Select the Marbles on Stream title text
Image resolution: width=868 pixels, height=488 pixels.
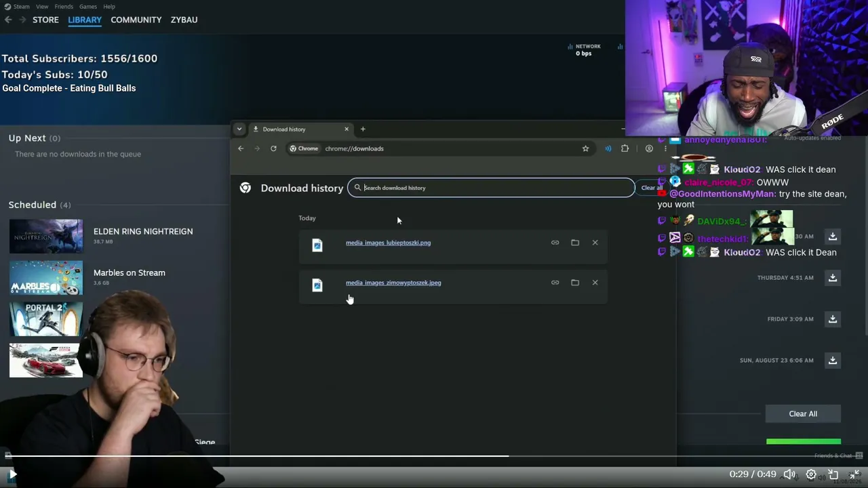[x=130, y=272]
